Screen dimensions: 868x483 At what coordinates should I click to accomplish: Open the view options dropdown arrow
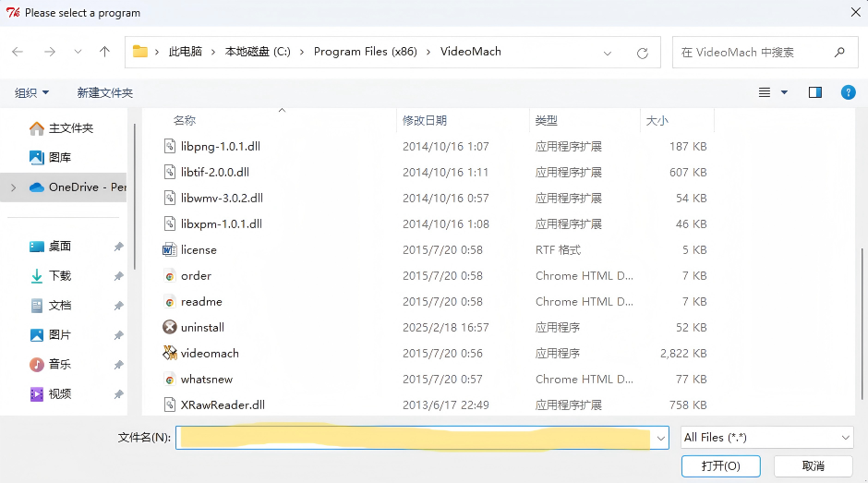[784, 92]
